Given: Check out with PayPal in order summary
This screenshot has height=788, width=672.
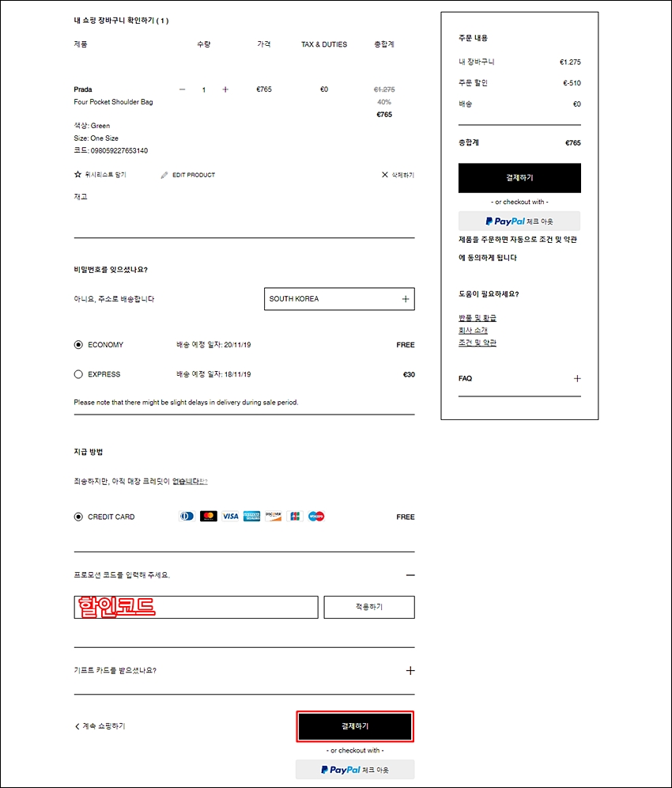Looking at the screenshot, I should tap(519, 221).
